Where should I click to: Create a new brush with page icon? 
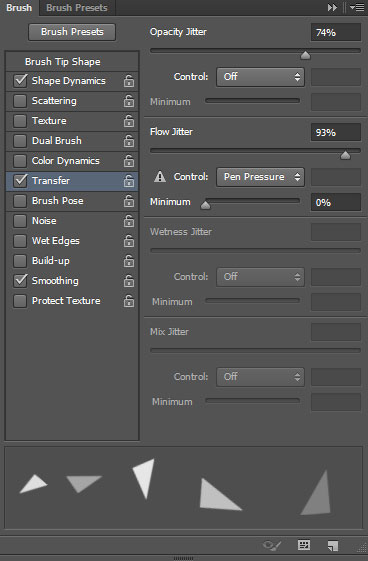coord(333,545)
